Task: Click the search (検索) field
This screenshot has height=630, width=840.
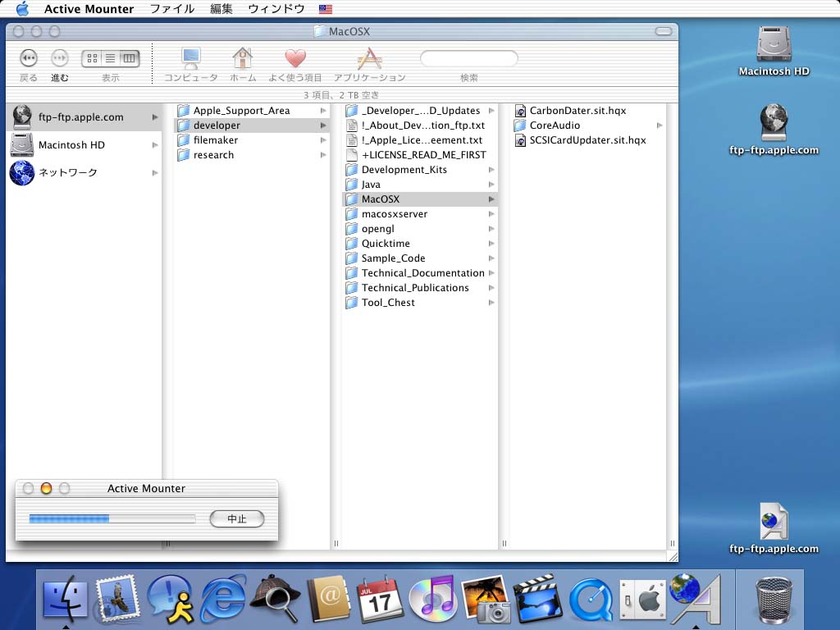Action: click(x=468, y=58)
